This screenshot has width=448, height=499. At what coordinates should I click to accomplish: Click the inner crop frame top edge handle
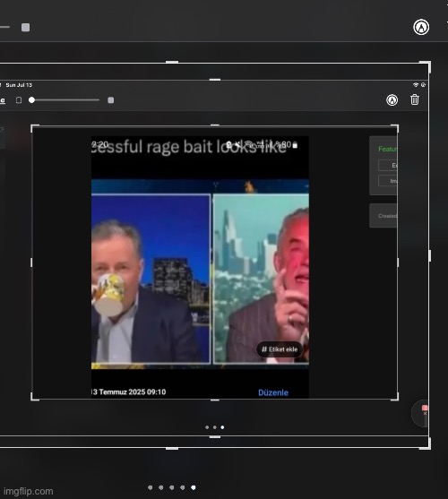pyautogui.click(x=215, y=125)
